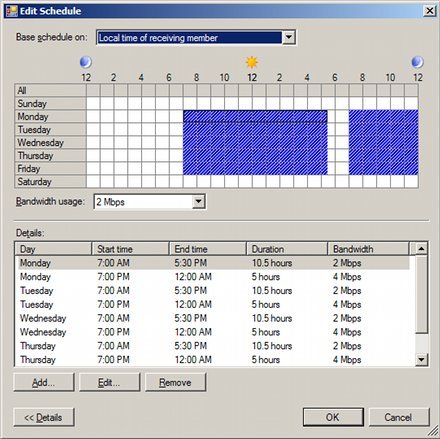
Task: Click the details list scroll up arrow
Action: pos(422,249)
